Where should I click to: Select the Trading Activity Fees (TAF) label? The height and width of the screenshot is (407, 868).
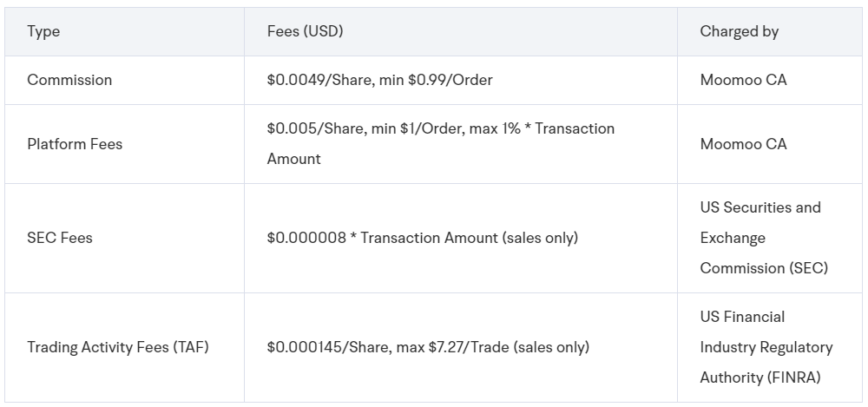click(118, 347)
